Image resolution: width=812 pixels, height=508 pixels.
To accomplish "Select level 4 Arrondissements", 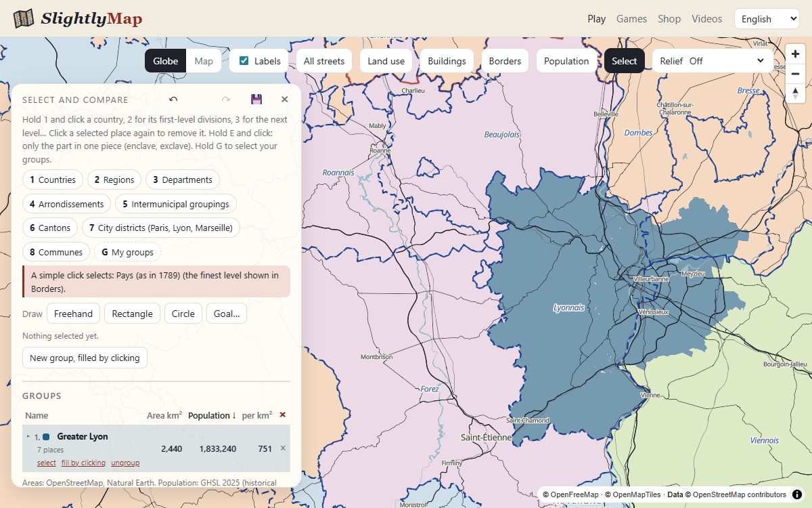I will [x=66, y=204].
